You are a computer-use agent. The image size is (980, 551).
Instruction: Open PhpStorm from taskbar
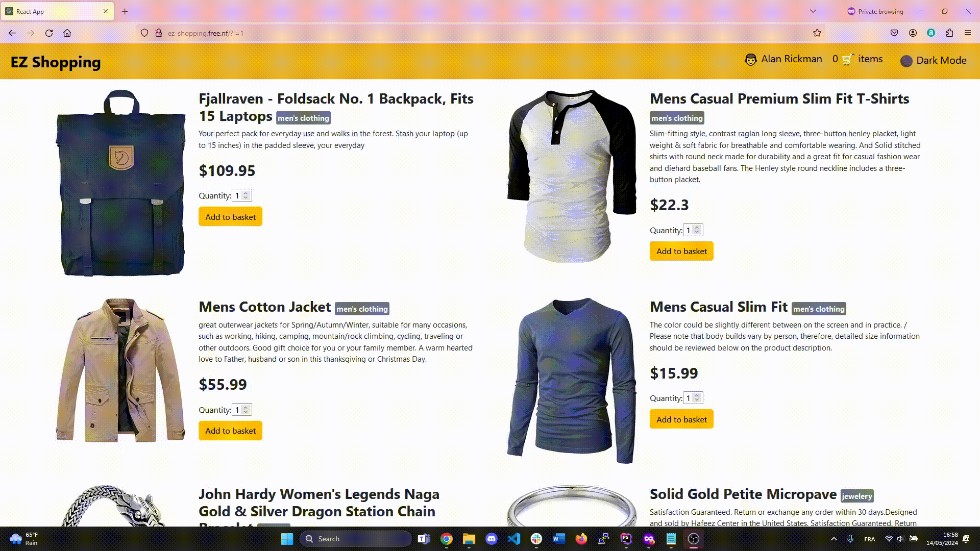(626, 539)
